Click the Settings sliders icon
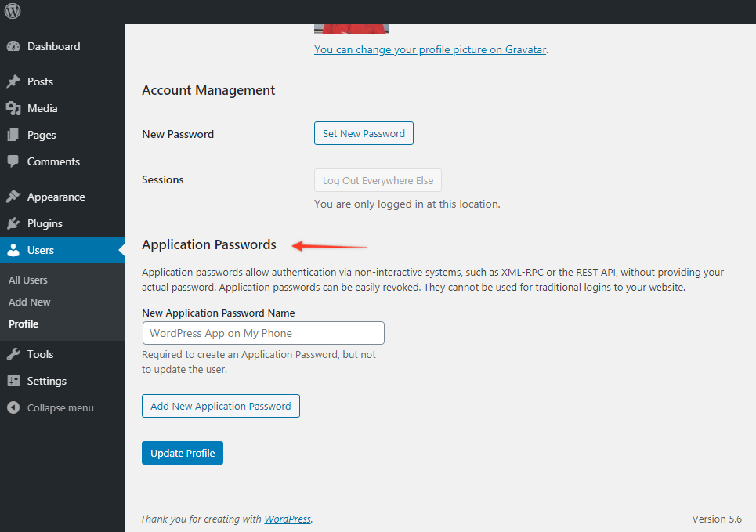This screenshot has width=756, height=532. pos(13,381)
